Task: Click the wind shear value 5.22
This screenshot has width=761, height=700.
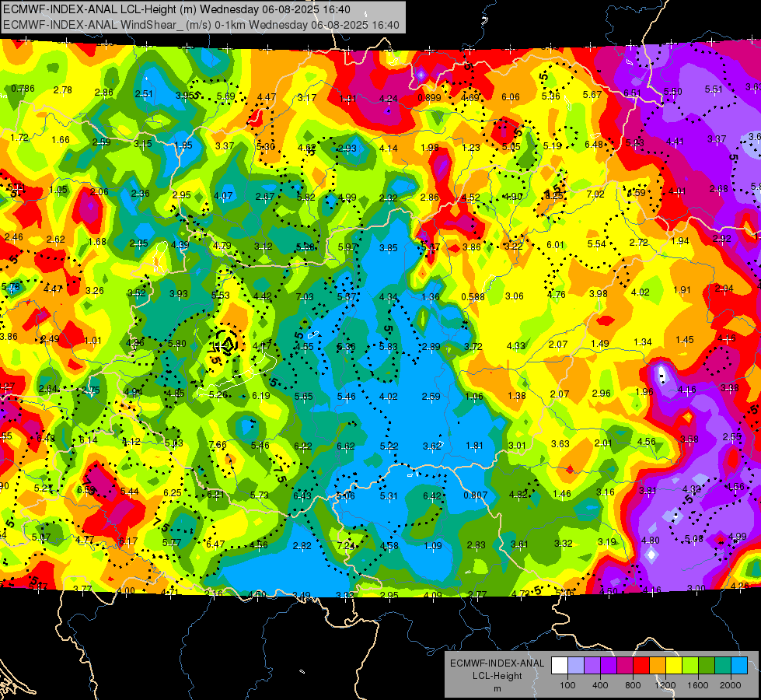Action: click(x=389, y=446)
